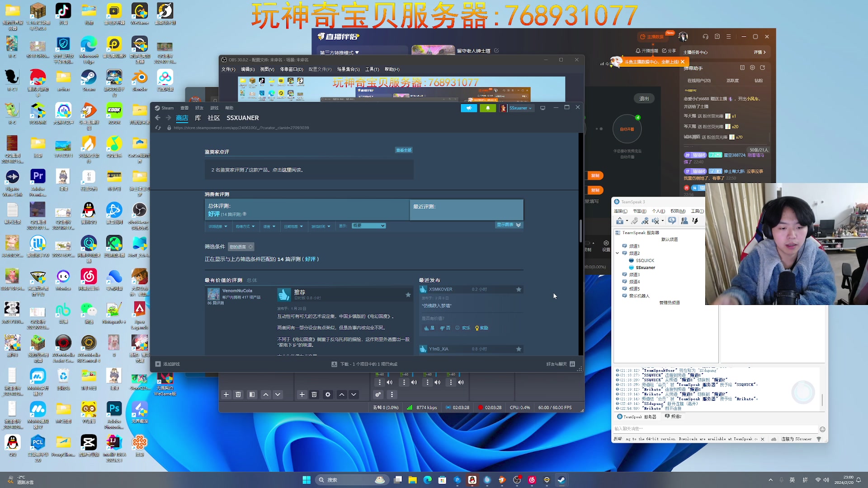Click Steam store page vertical scrollbar
Screen dimensions: 868x488
pyautogui.click(x=581, y=230)
